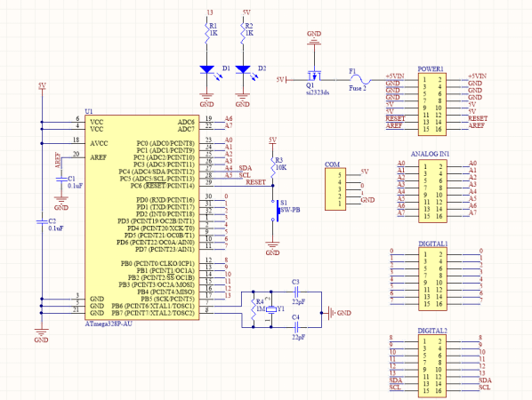
Task: Select the S1 push-button switch symbol
Action: pyautogui.click(x=275, y=211)
